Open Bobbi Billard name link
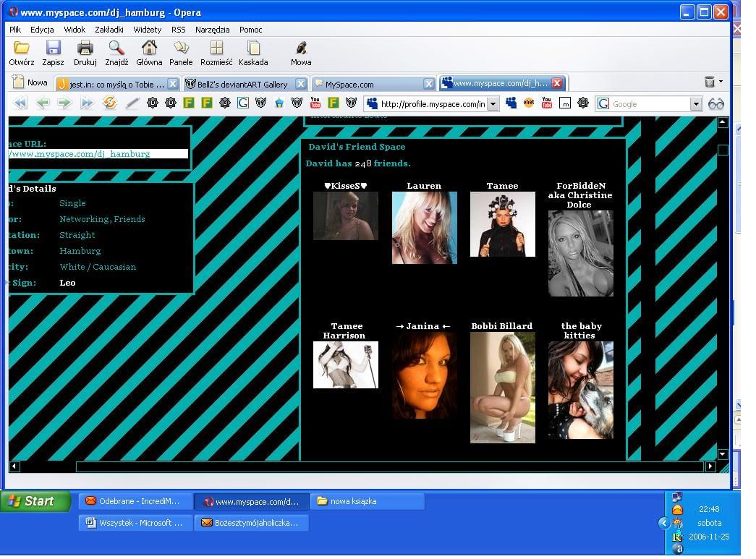This screenshot has width=756, height=559. [502, 325]
